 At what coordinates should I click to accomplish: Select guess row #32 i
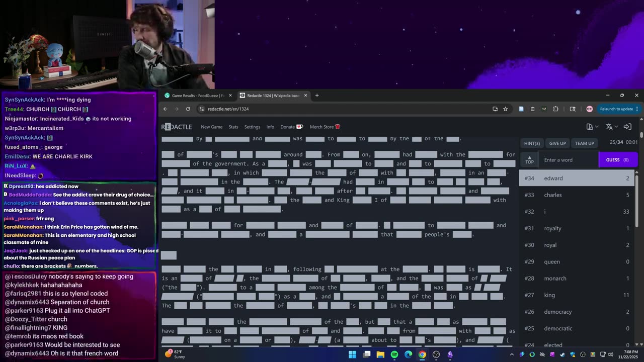point(577,212)
